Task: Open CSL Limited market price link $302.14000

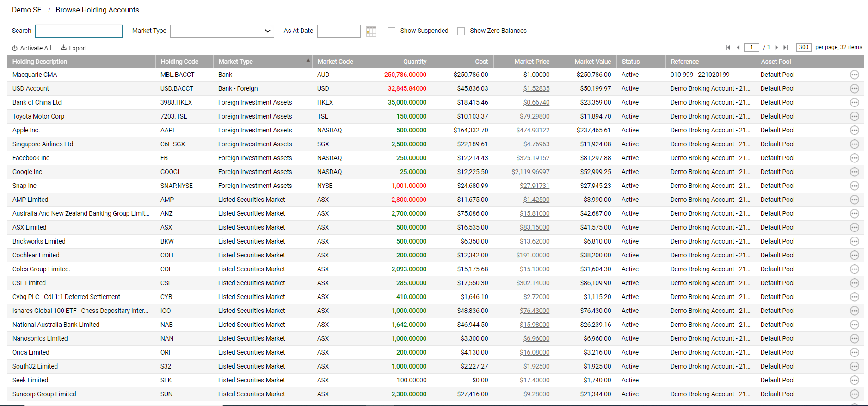Action: [x=533, y=283]
